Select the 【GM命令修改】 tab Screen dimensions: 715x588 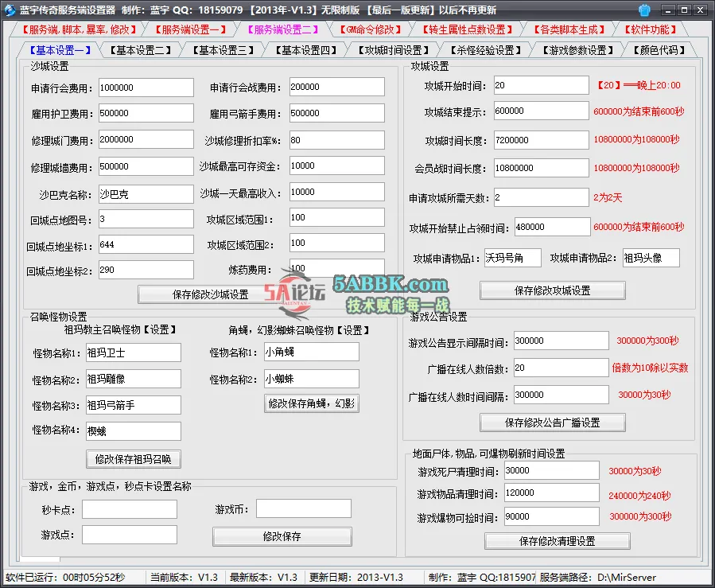coord(369,28)
